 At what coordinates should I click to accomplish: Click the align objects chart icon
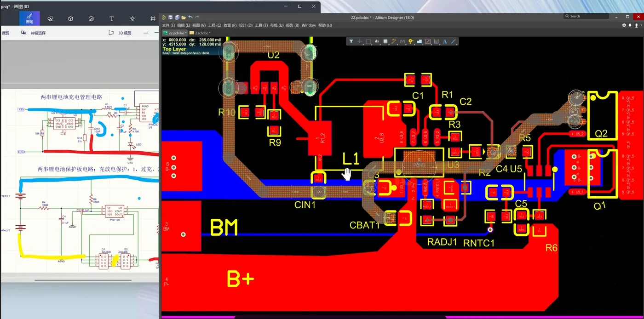coord(377,41)
